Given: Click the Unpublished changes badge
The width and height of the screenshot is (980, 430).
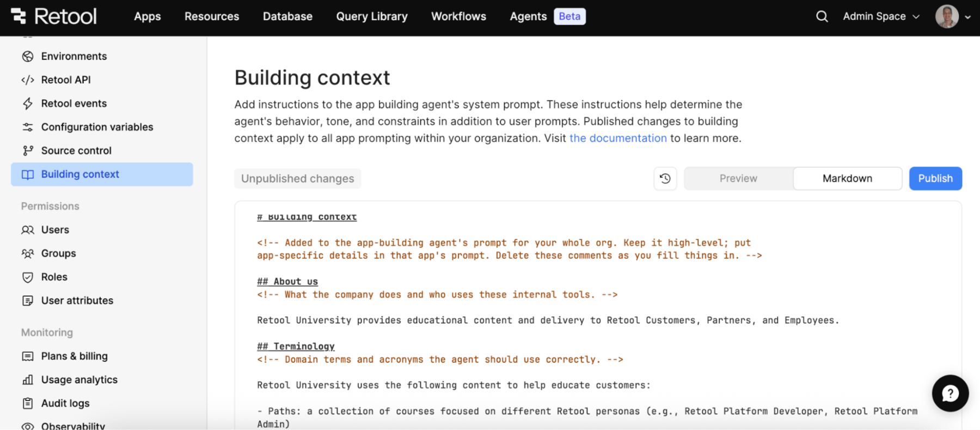Looking at the screenshot, I should click(297, 179).
